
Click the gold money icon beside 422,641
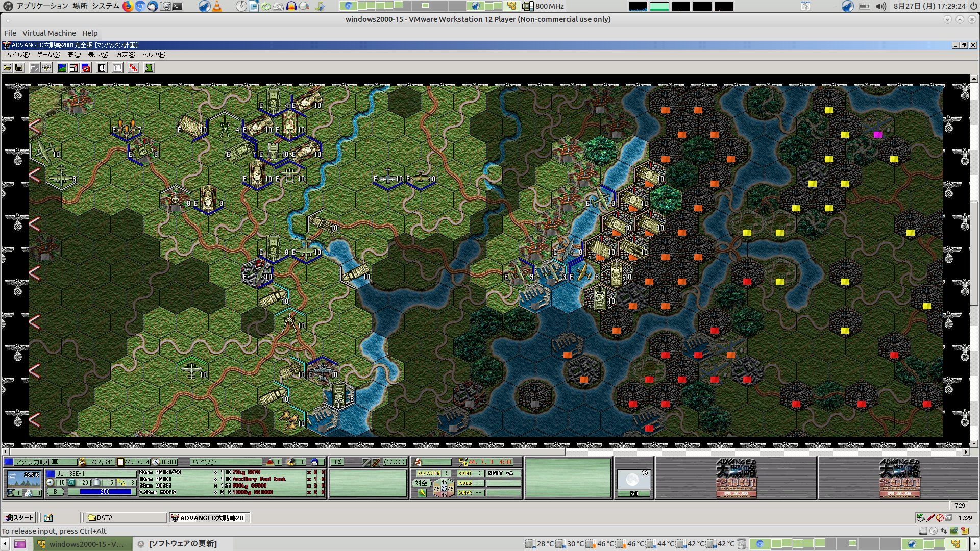click(x=82, y=462)
